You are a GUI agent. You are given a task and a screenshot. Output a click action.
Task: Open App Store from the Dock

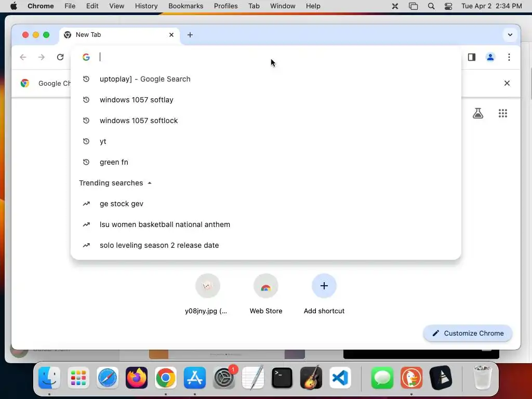[195, 378]
